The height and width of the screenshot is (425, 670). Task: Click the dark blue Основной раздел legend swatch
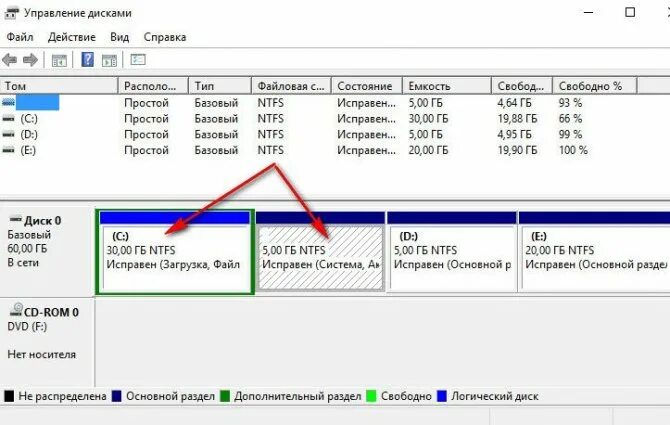pos(117,396)
